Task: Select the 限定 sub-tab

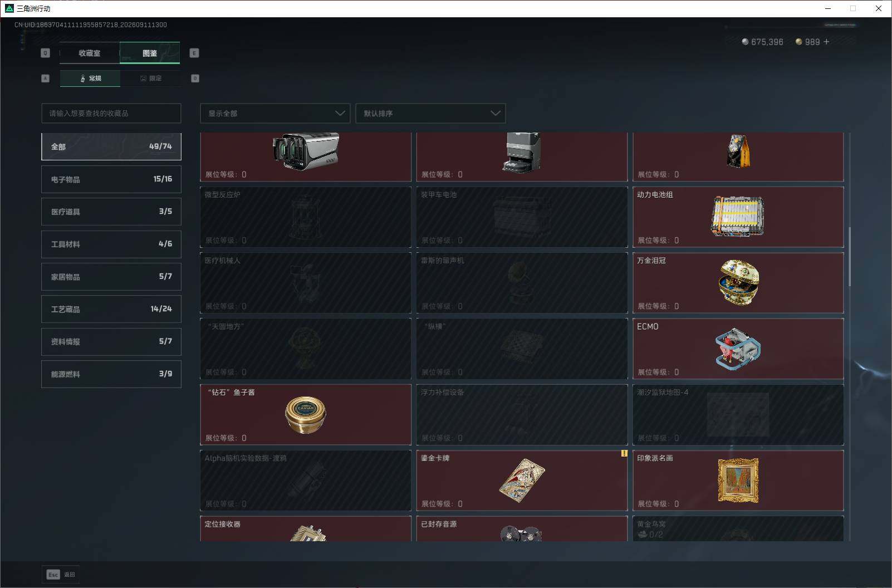Action: pos(150,79)
